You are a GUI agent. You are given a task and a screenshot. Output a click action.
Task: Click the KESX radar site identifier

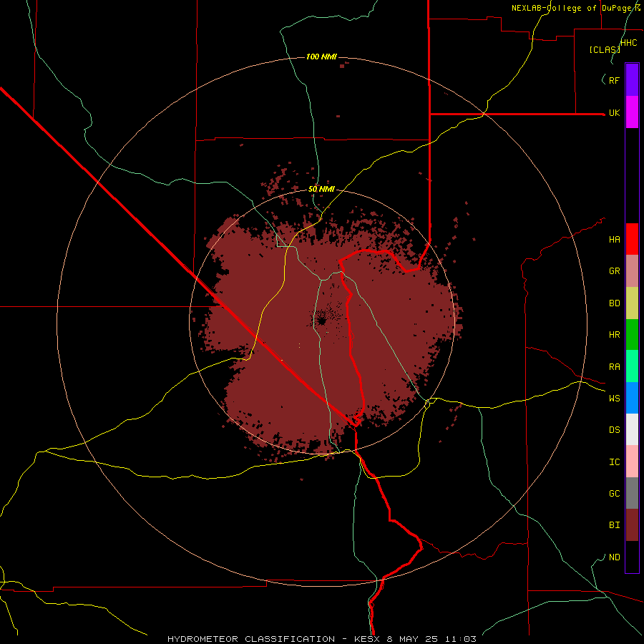(367, 639)
